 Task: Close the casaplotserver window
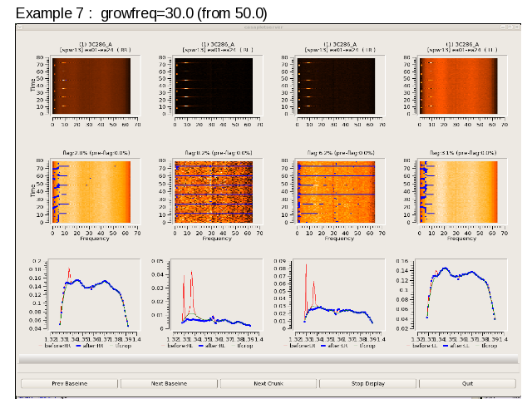(x=517, y=27)
